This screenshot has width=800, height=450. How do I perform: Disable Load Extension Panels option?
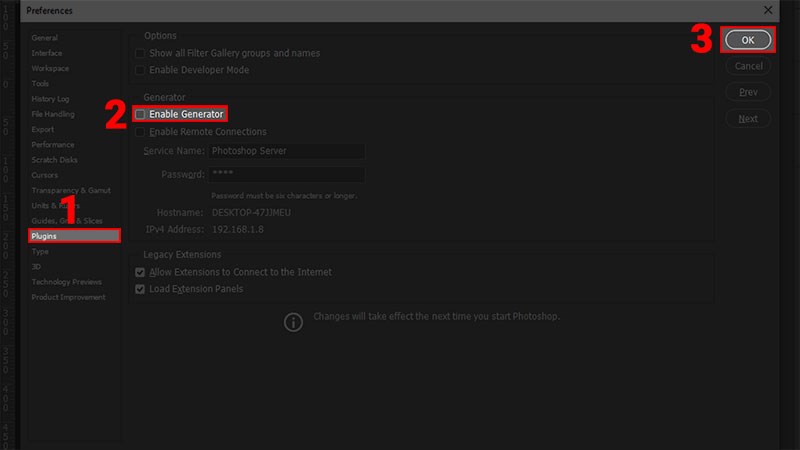point(140,289)
